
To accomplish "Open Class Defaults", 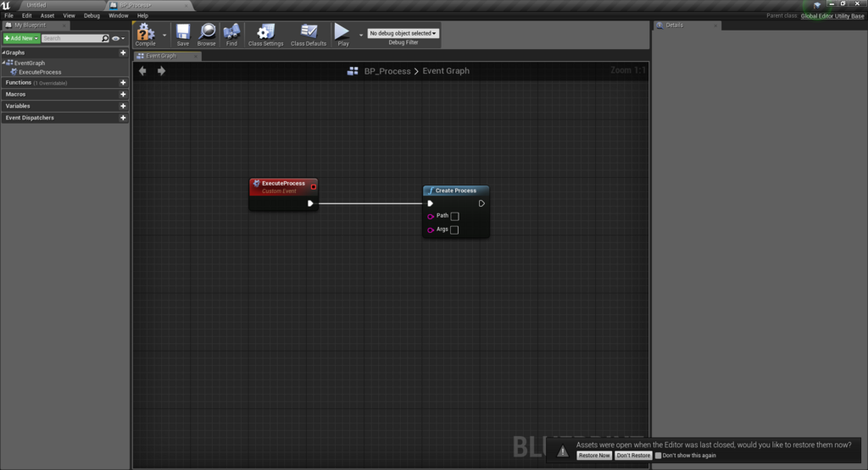I will pos(309,34).
